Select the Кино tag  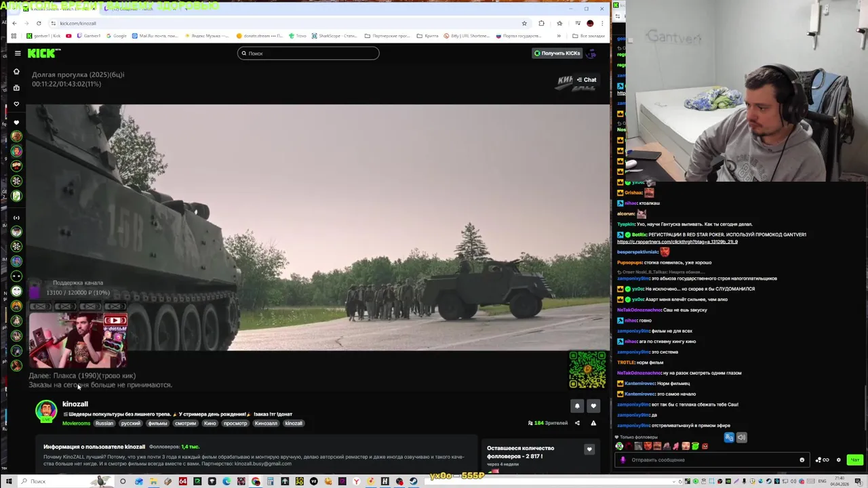pyautogui.click(x=210, y=424)
